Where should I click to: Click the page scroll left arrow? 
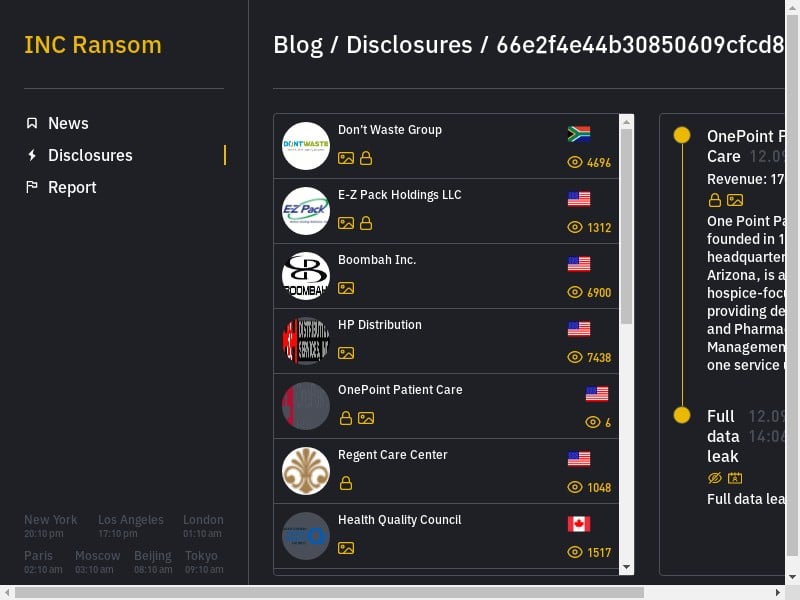7,592
